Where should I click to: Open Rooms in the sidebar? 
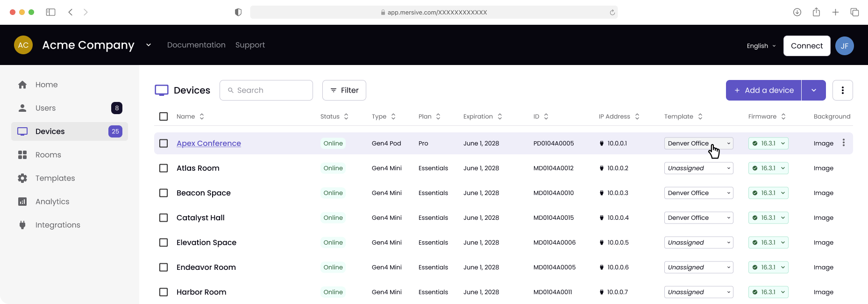pyautogui.click(x=70, y=155)
